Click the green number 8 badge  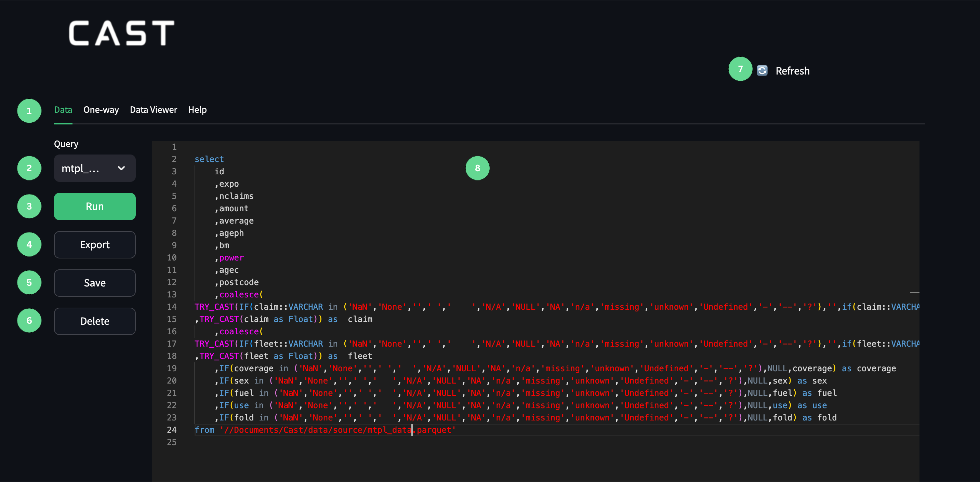(477, 168)
